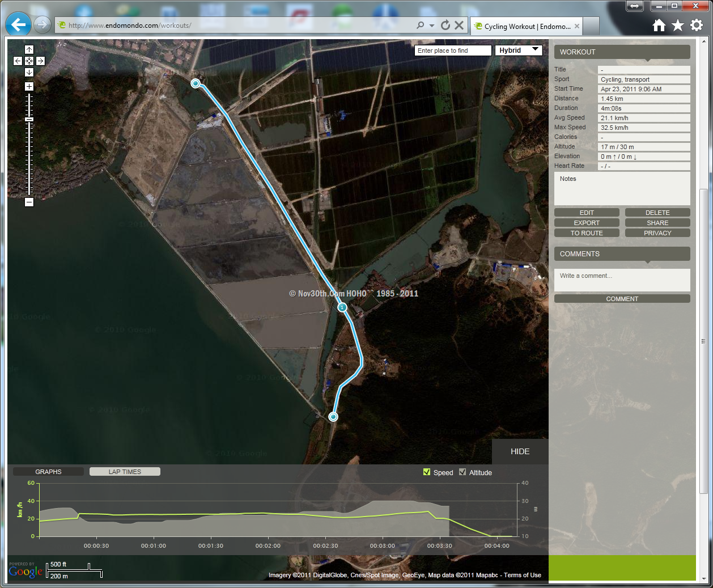Click the browser forward arrow
This screenshot has width=713, height=588.
click(42, 24)
